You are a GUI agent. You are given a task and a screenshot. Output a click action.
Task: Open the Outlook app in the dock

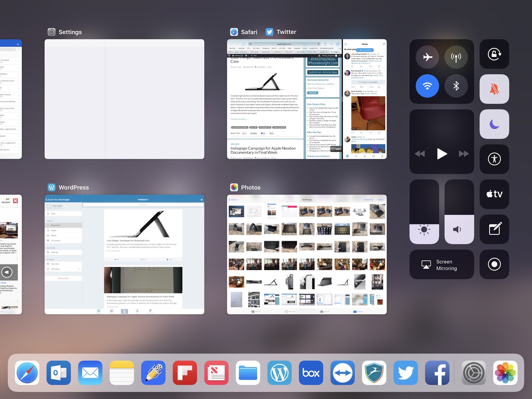pos(59,373)
